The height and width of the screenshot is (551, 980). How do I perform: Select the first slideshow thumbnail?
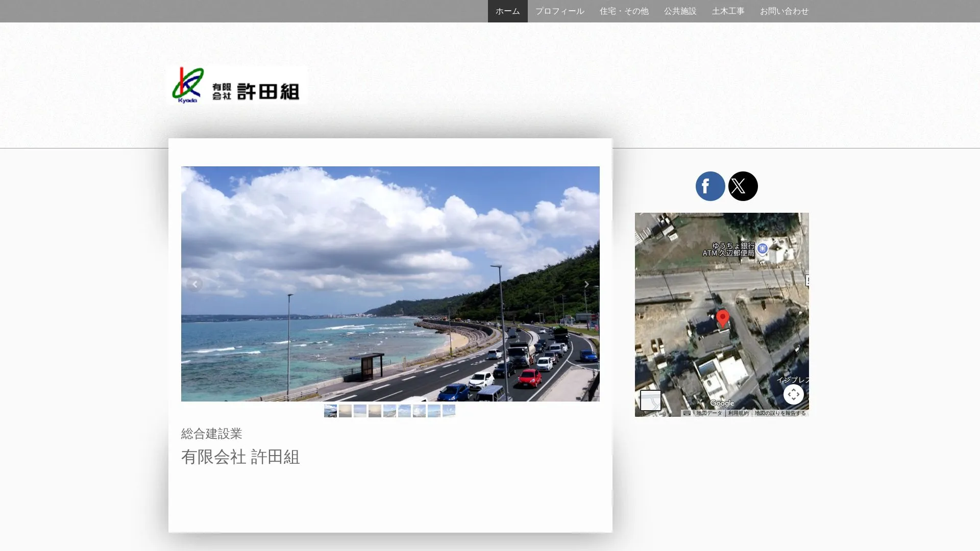330,411
